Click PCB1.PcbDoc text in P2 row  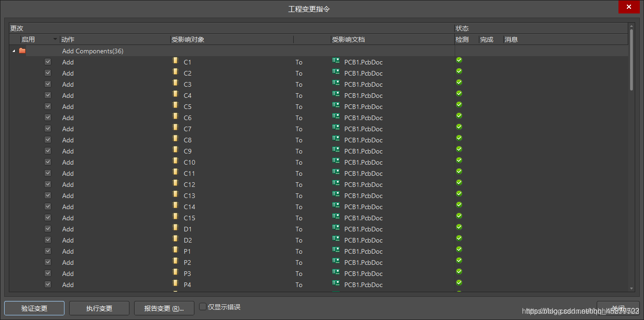pos(363,262)
